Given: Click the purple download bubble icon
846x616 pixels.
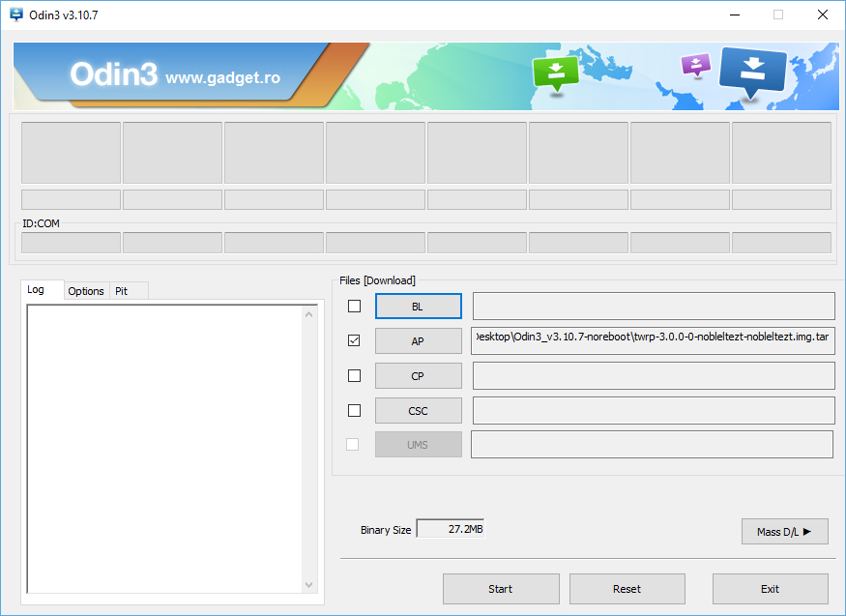Looking at the screenshot, I should 695,65.
